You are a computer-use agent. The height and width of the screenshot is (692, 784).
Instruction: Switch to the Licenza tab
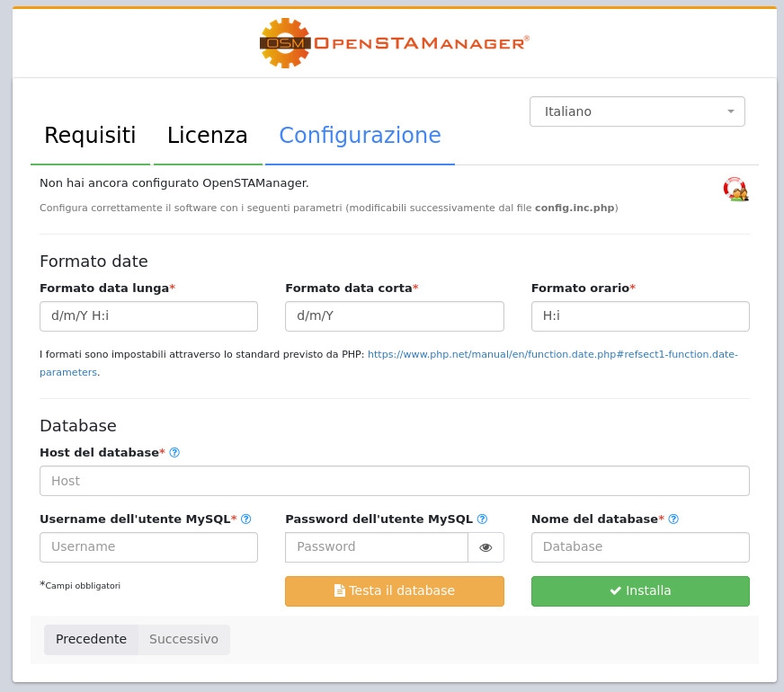[208, 136]
